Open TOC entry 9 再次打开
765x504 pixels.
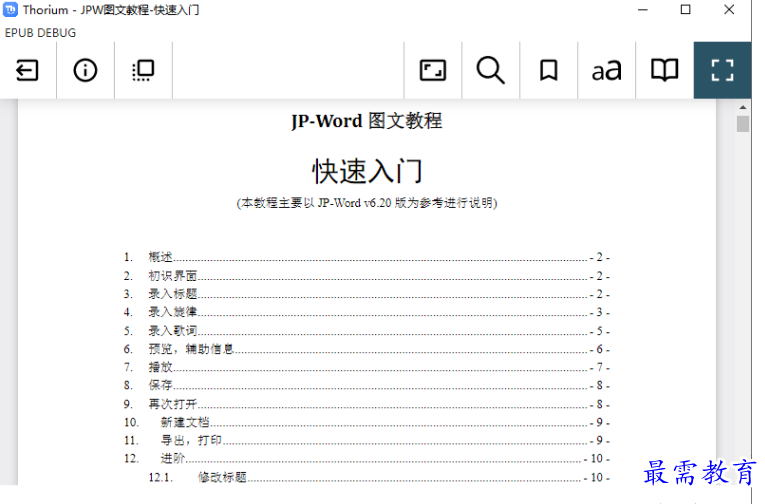366,404
